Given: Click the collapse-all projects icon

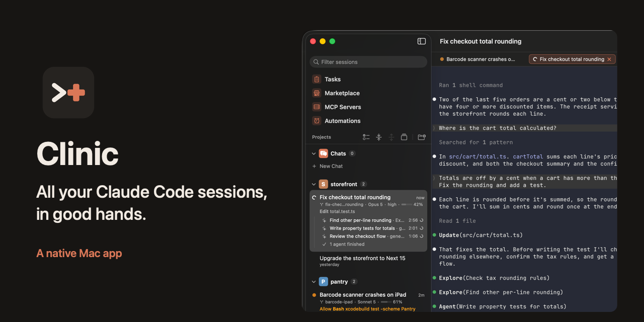Looking at the screenshot, I should coord(379,137).
